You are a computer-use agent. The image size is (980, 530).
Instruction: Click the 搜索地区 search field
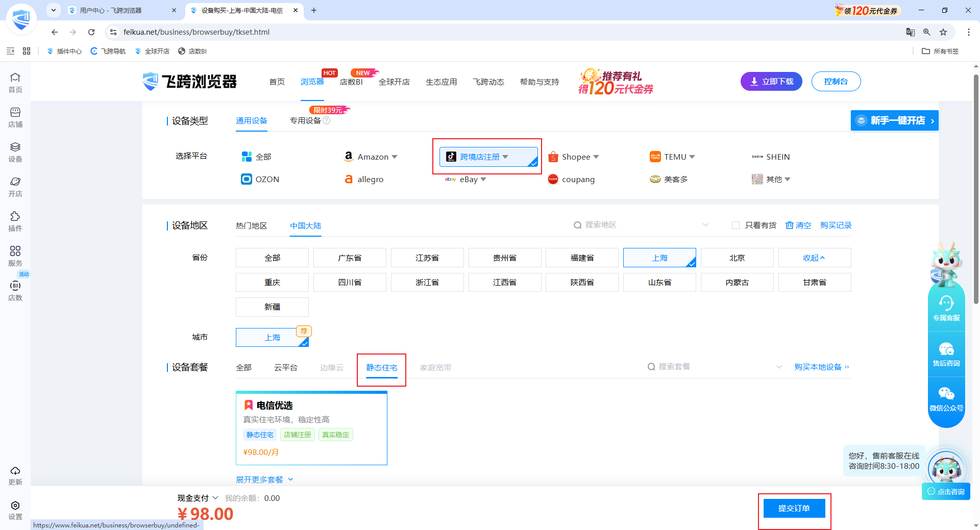pyautogui.click(x=641, y=225)
